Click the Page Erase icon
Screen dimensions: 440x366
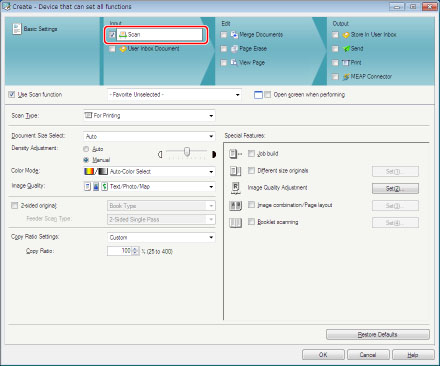[x=234, y=49]
